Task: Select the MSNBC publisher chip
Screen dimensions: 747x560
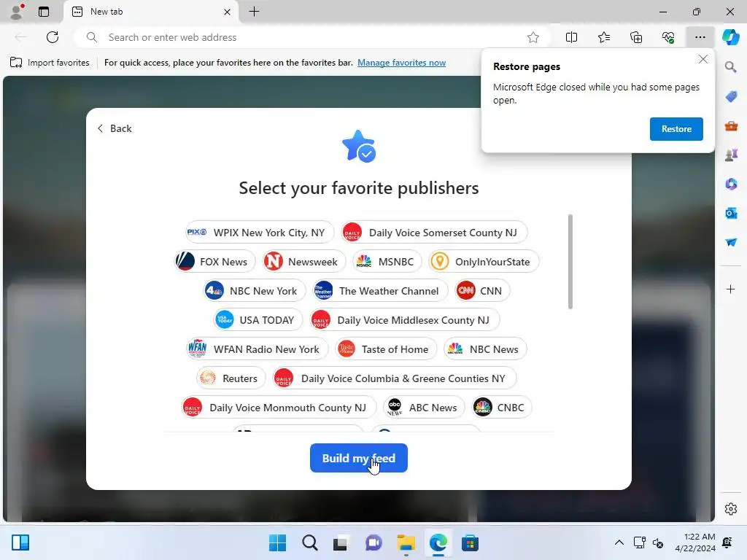Action: (387, 262)
